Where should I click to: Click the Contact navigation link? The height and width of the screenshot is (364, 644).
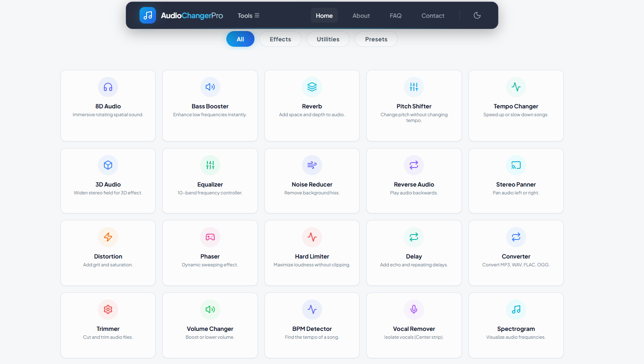(433, 15)
